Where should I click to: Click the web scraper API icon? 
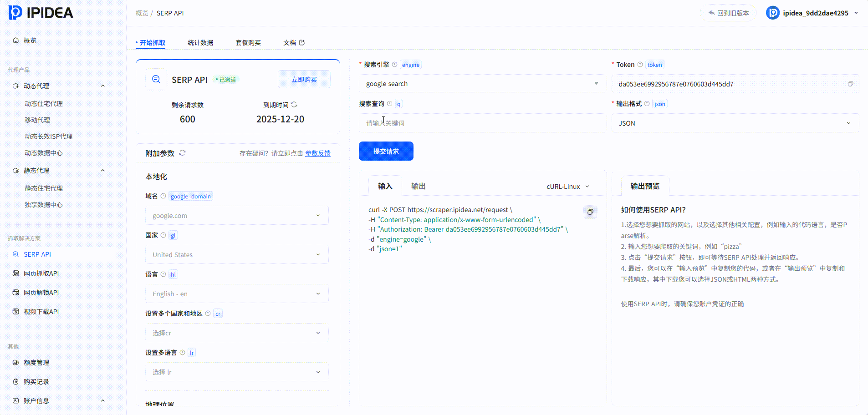[x=15, y=273]
